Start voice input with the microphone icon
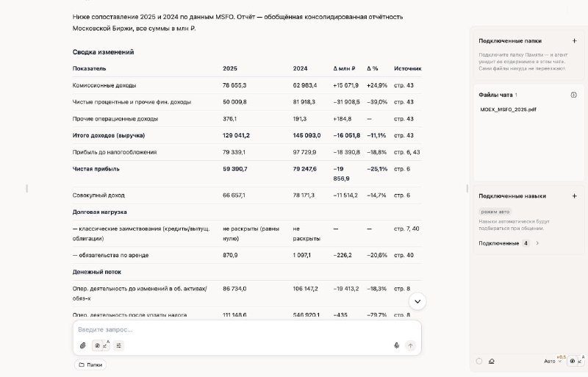 (x=396, y=345)
